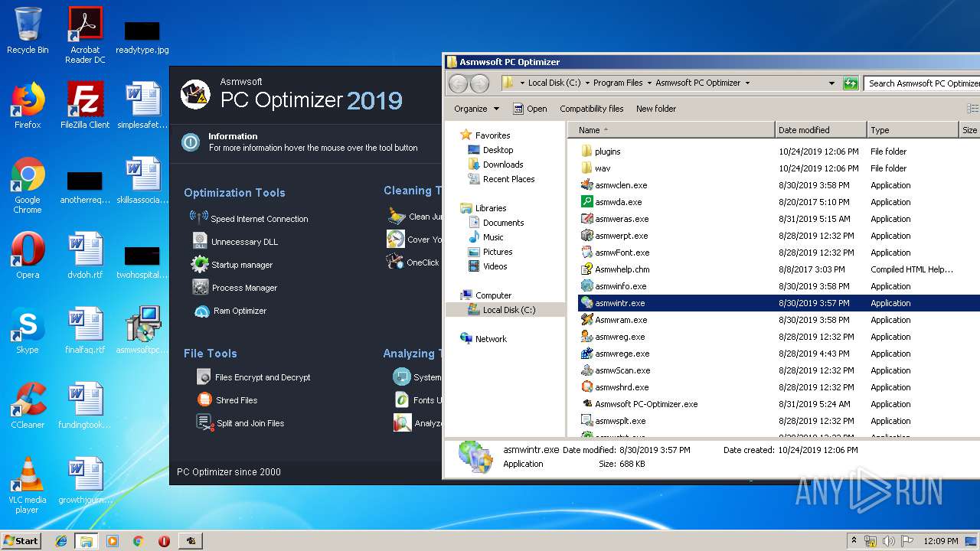This screenshot has height=551, width=980.
Task: Click the Explorer forward button
Action: point(479,83)
